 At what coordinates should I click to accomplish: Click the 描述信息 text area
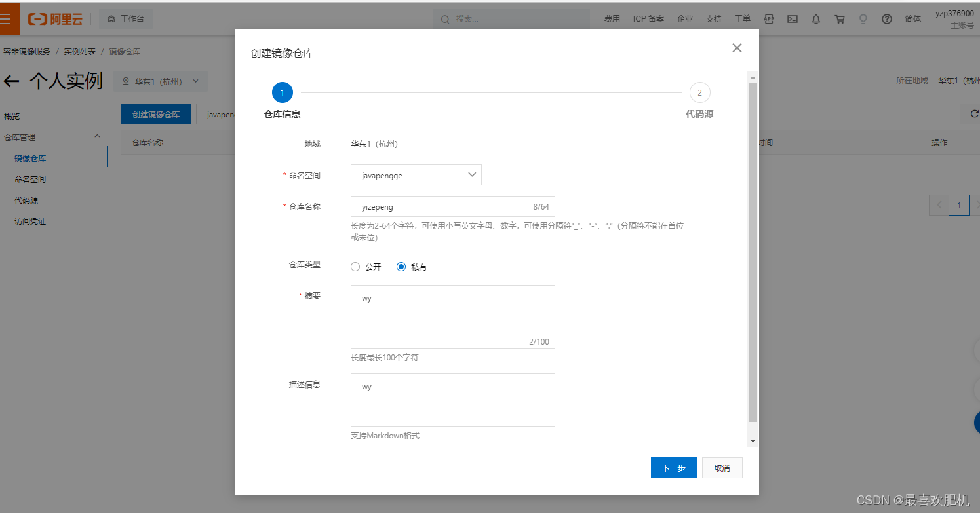pyautogui.click(x=453, y=400)
